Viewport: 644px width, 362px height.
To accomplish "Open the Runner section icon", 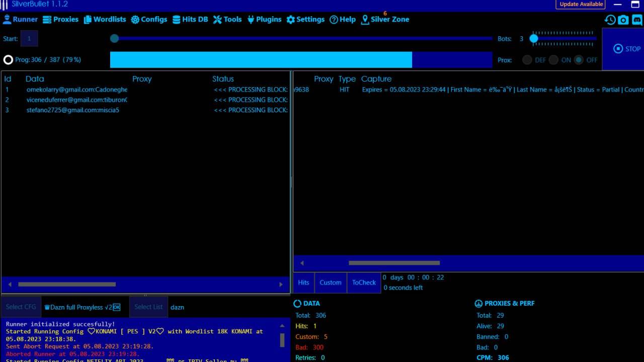I will 8,20.
